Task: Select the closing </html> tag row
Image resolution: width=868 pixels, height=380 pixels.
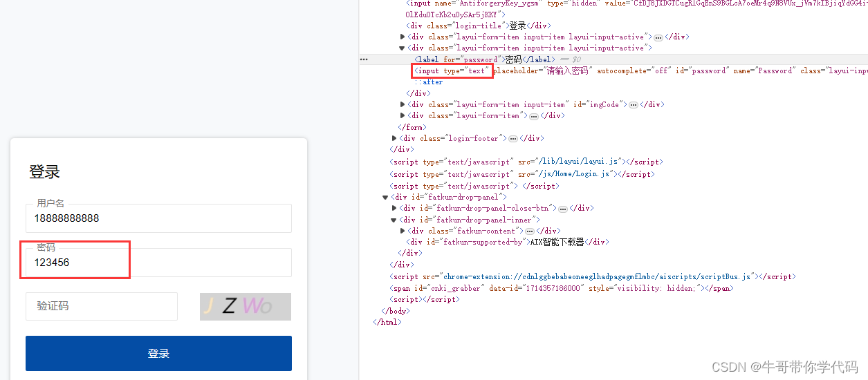Action: pos(613,322)
